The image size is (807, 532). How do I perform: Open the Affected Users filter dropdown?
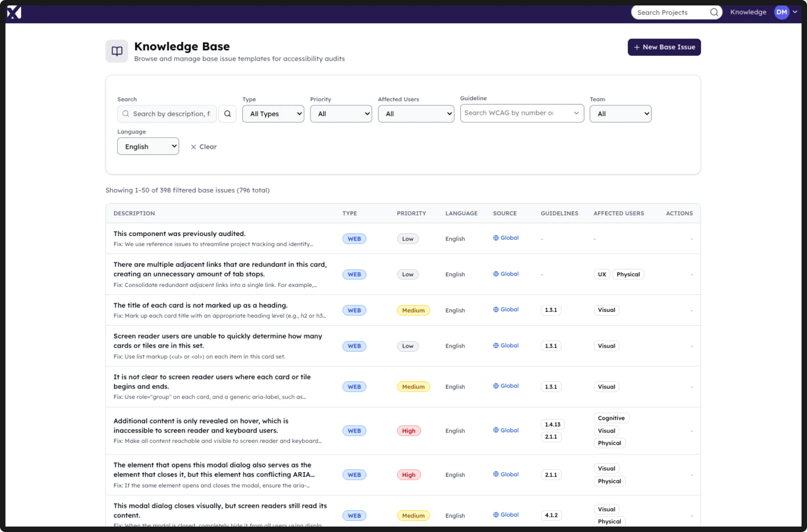coord(416,114)
